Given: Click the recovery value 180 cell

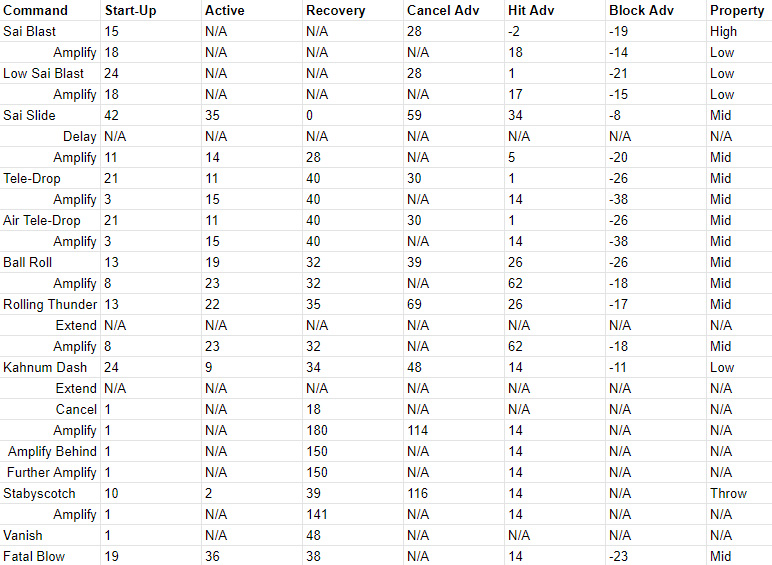Looking at the screenshot, I should [x=353, y=431].
